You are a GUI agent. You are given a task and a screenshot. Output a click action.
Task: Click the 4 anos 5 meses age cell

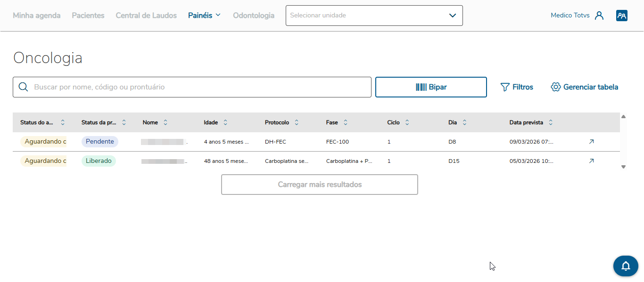click(x=226, y=142)
